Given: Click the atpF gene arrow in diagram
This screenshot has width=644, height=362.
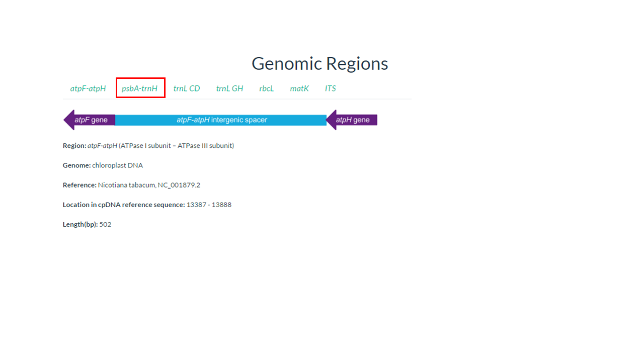Looking at the screenshot, I should (90, 120).
